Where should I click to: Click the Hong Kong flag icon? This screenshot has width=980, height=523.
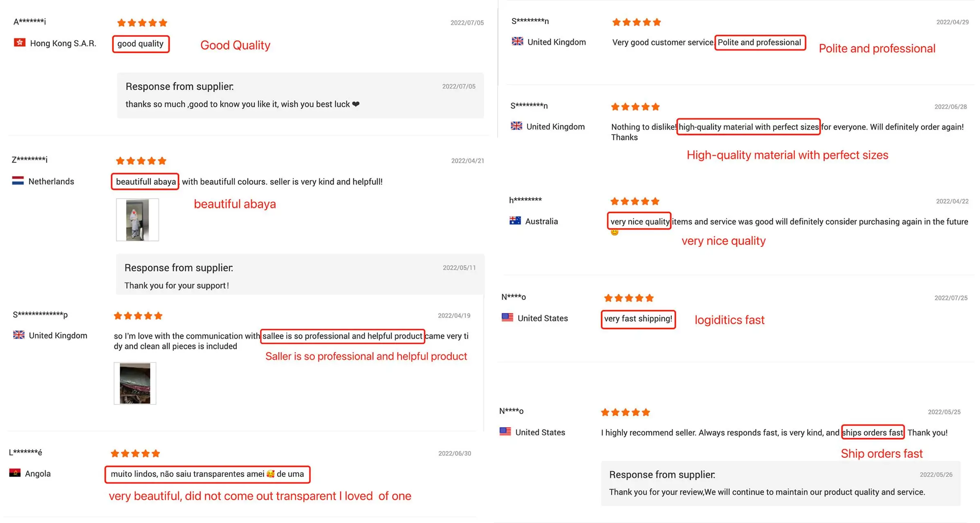19,42
